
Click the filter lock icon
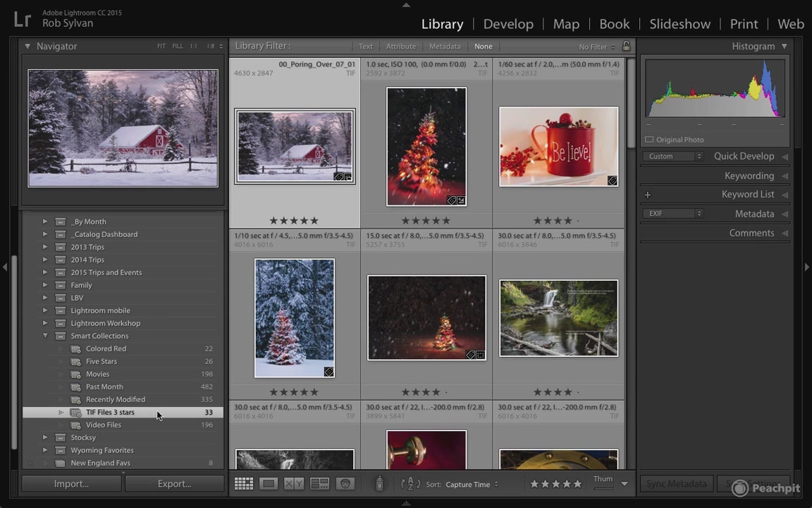point(626,46)
